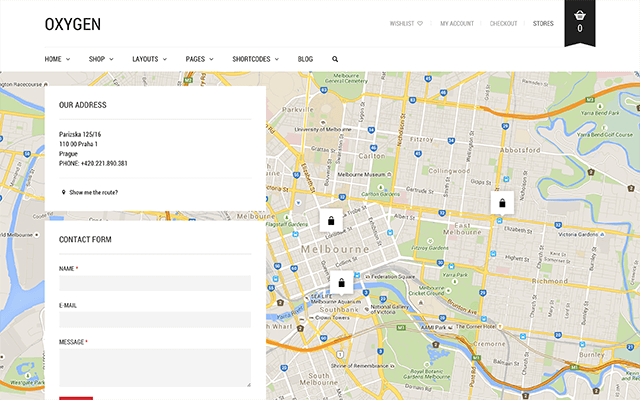Viewport: 640px width, 400px height.
Task: Open the Layouts dropdown menu
Action: pyautogui.click(x=149, y=59)
